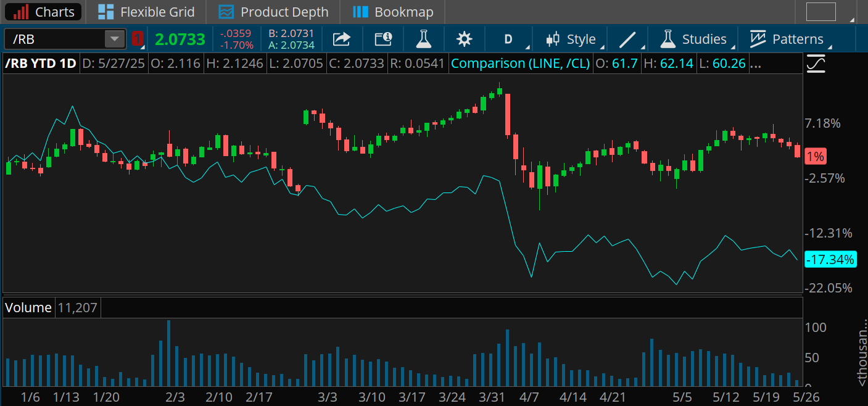Click the 4/21 date label

point(613,397)
